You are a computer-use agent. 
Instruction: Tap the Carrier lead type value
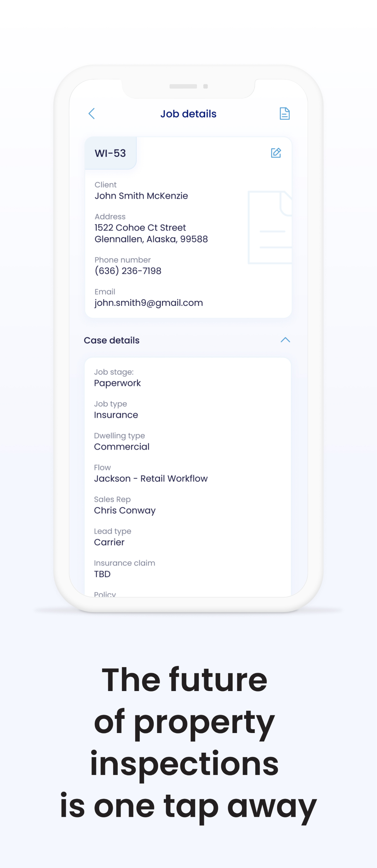(x=109, y=542)
